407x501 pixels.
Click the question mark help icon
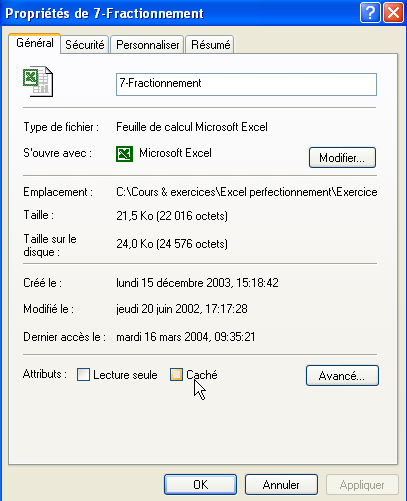(370, 13)
